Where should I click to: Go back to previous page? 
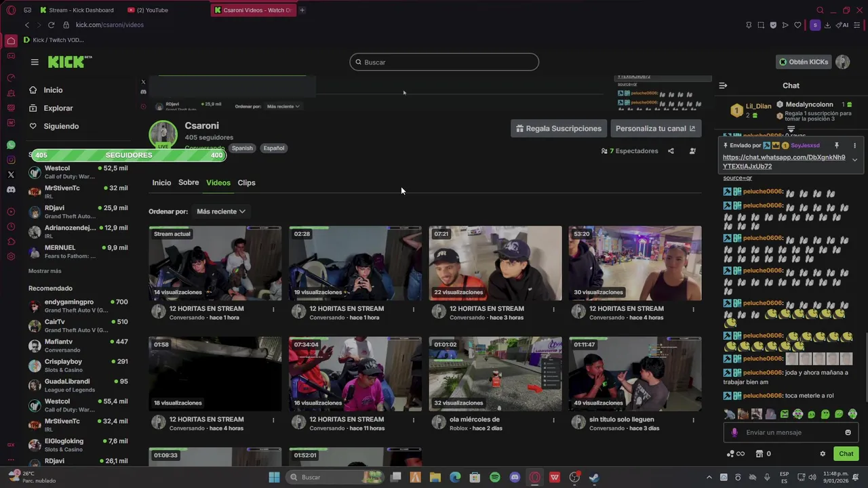[27, 25]
